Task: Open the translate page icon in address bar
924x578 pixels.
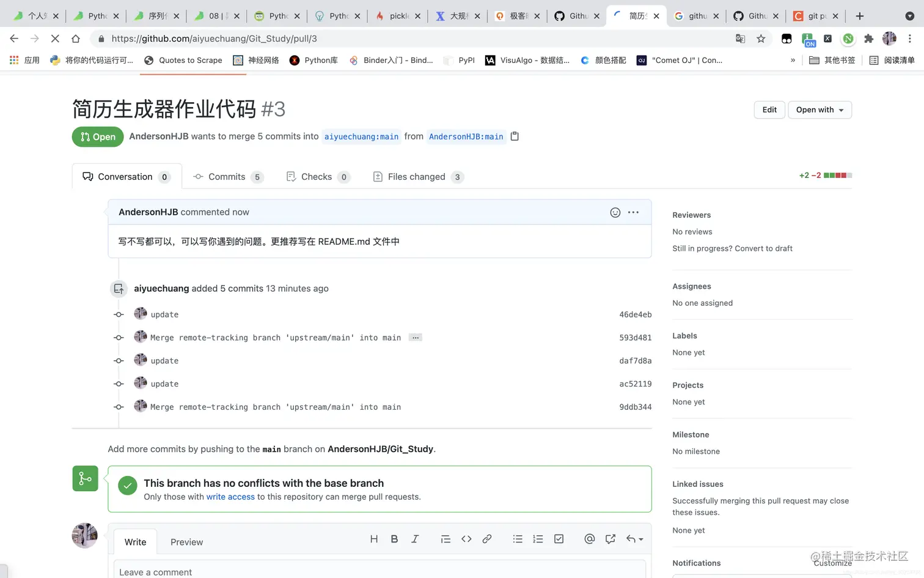Action: 740,39
